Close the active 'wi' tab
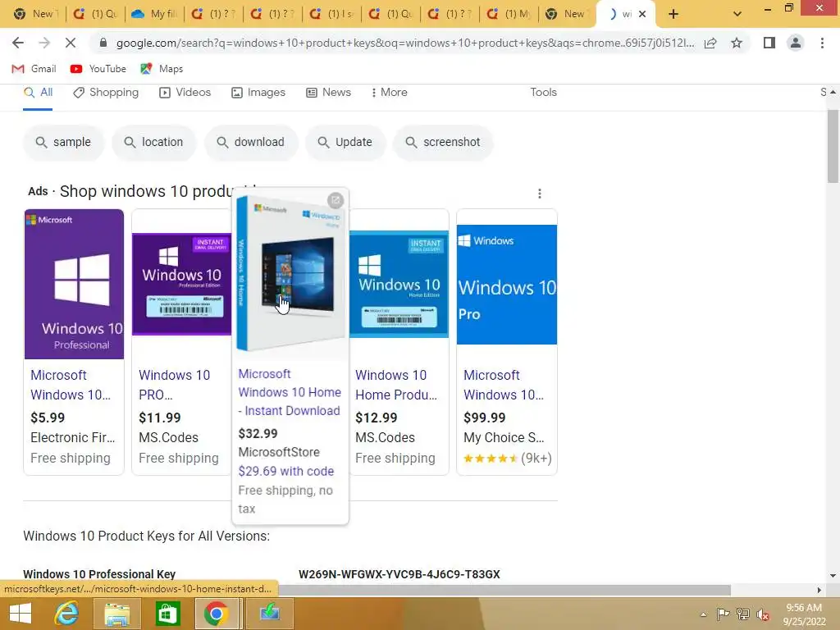Image resolution: width=840 pixels, height=630 pixels. [641, 15]
